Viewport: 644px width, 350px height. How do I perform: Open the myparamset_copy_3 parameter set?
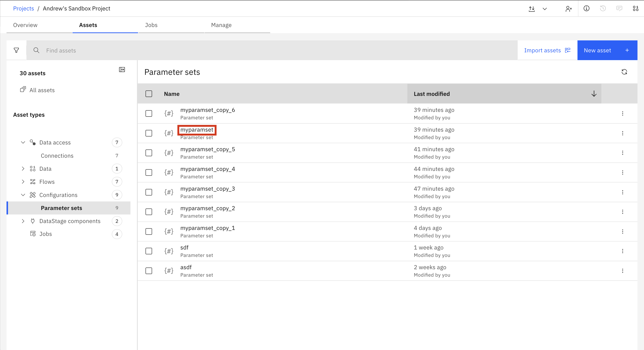tap(208, 189)
